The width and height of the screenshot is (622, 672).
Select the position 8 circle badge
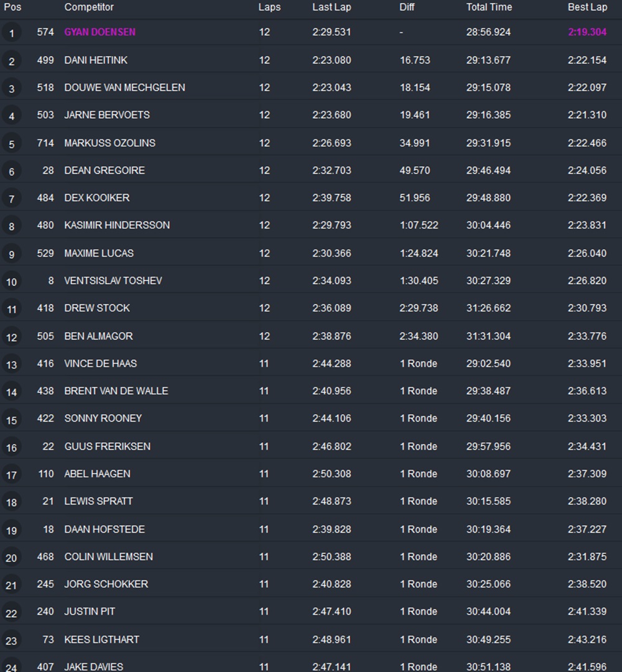pos(11,226)
